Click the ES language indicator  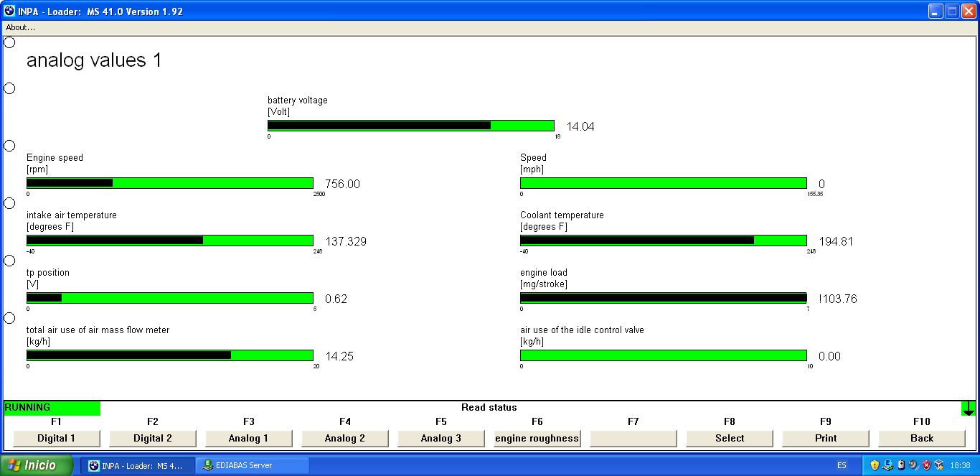pyautogui.click(x=842, y=465)
